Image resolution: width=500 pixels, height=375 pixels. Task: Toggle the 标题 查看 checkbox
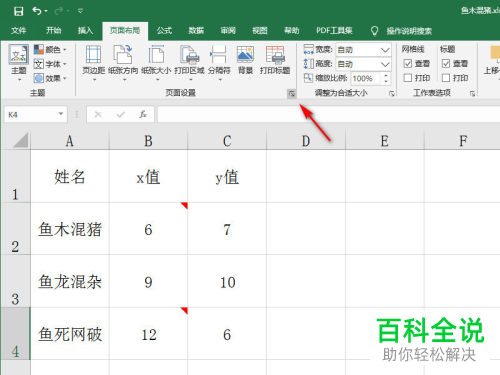pos(446,63)
